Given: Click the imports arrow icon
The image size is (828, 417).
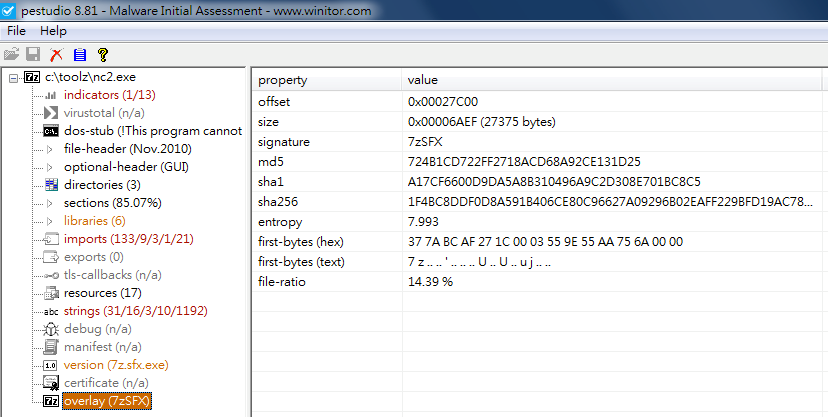Looking at the screenshot, I should click(51, 239).
